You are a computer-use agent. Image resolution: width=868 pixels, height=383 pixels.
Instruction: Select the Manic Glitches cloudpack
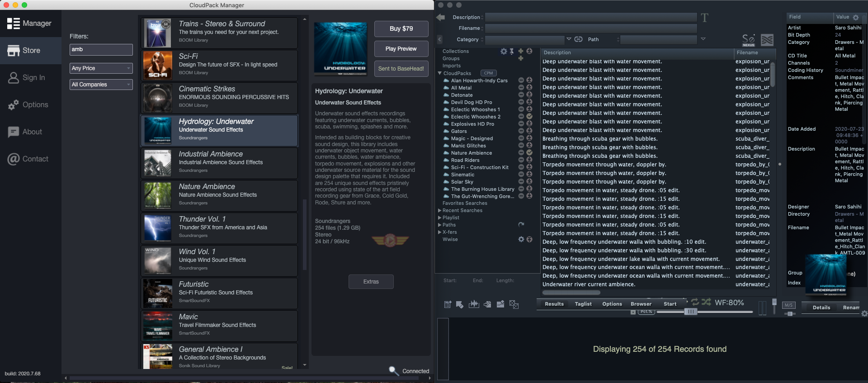coord(468,146)
